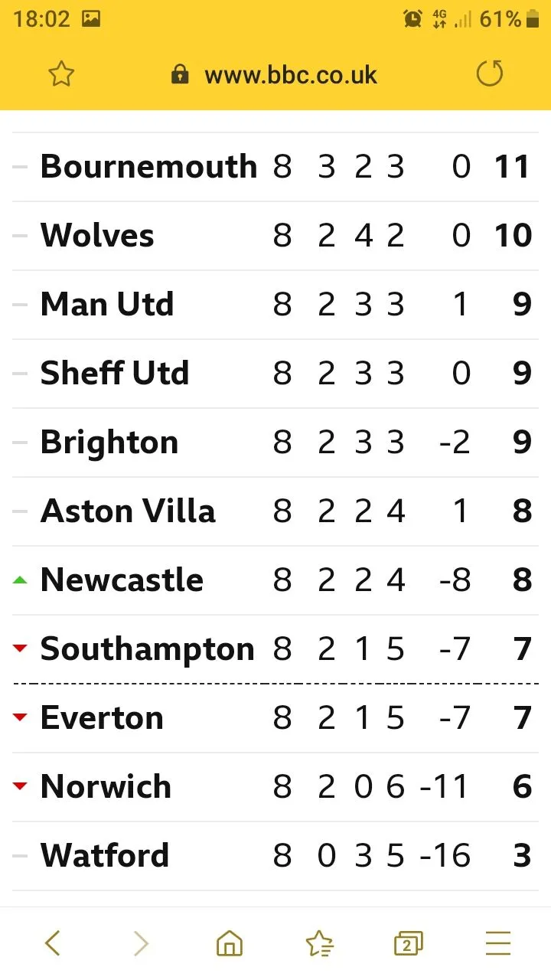Go forward using the right arrow

pyautogui.click(x=141, y=943)
